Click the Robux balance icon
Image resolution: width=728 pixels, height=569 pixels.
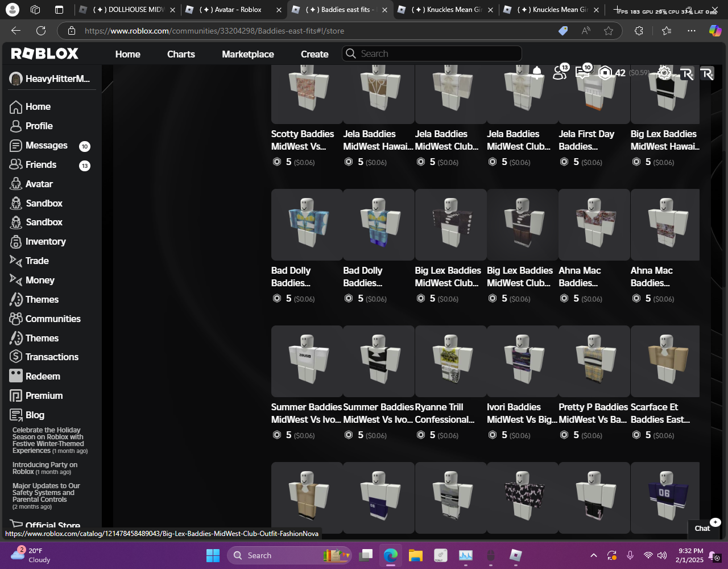click(x=605, y=73)
